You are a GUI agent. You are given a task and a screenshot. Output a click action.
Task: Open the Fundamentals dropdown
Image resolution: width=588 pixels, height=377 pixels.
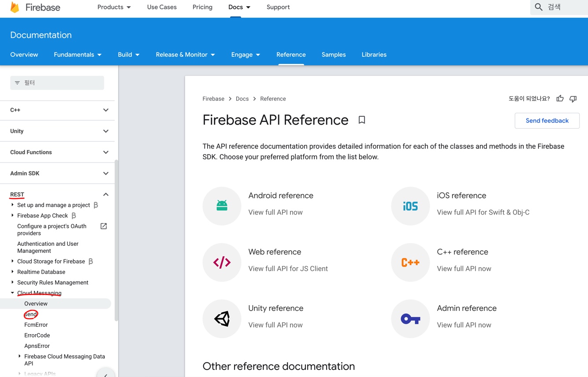[x=78, y=55]
